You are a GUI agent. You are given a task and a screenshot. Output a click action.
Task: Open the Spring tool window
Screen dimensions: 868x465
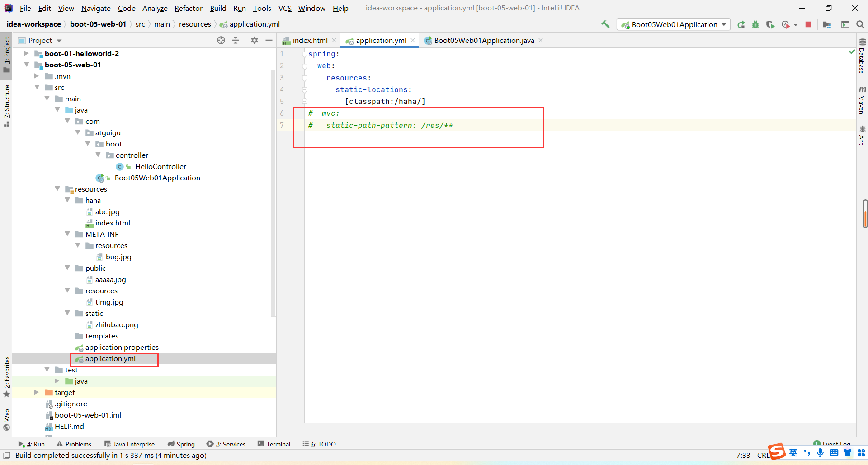tap(181, 444)
